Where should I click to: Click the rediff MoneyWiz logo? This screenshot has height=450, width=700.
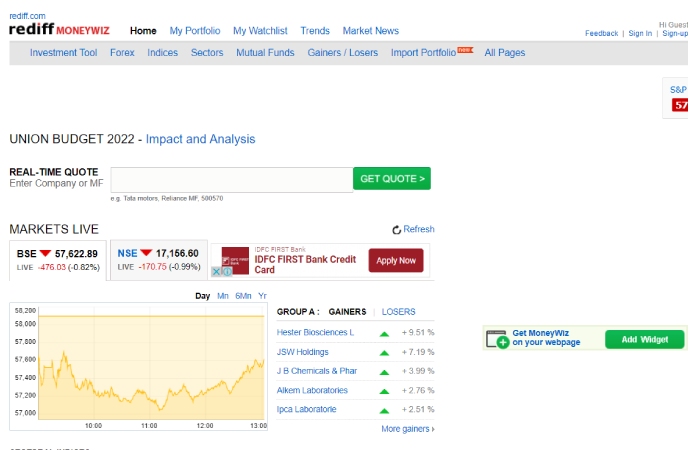click(x=59, y=29)
